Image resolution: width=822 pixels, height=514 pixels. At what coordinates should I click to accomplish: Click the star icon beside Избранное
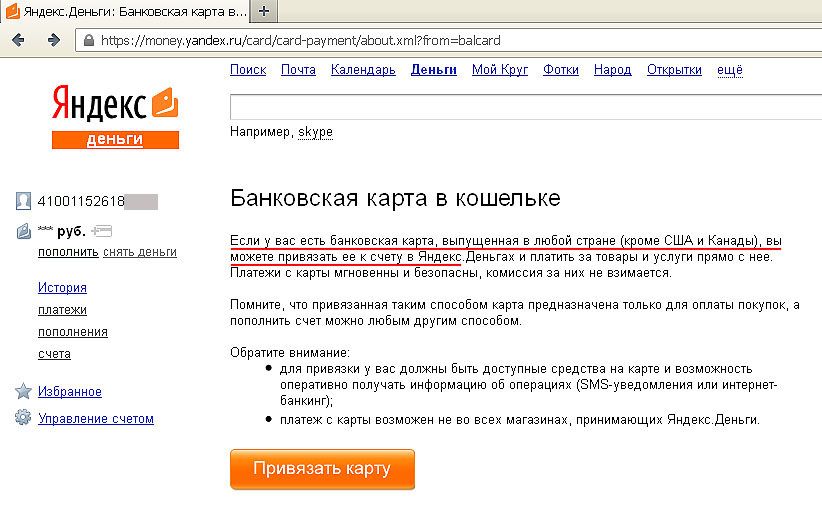pyautogui.click(x=23, y=391)
